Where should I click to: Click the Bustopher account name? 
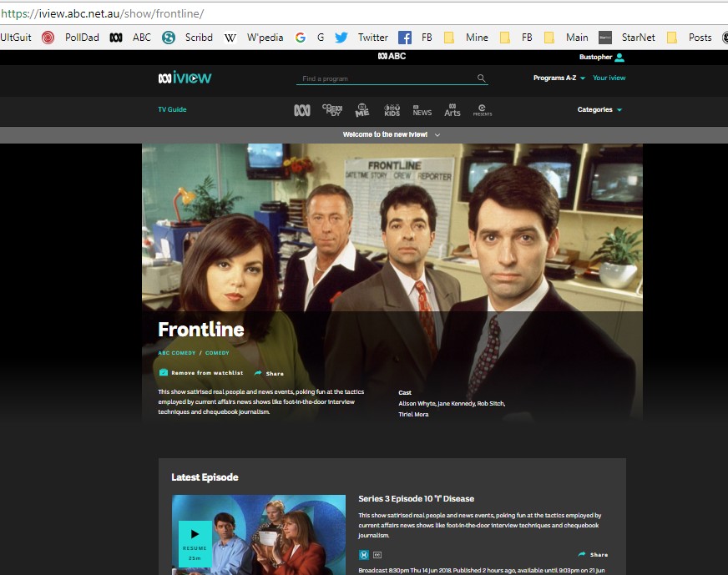click(x=596, y=57)
